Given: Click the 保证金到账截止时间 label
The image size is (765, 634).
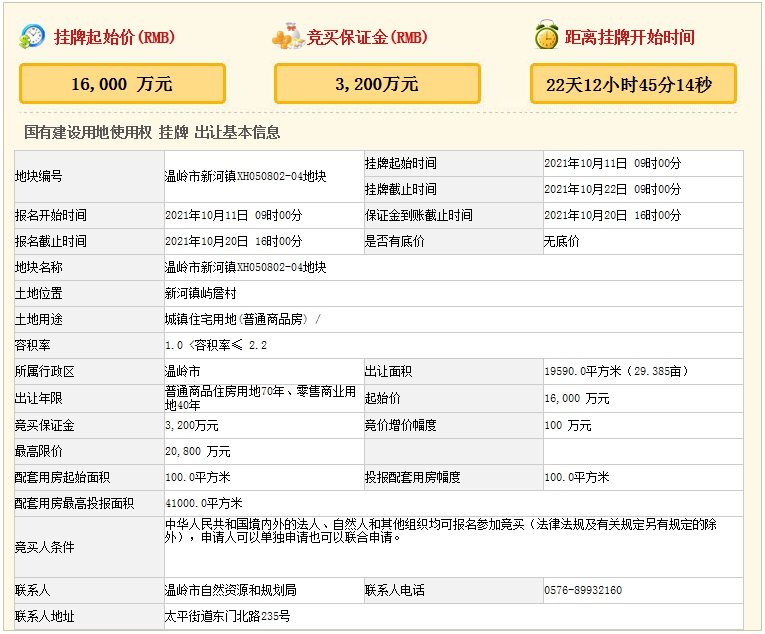Looking at the screenshot, I should click(x=419, y=215).
